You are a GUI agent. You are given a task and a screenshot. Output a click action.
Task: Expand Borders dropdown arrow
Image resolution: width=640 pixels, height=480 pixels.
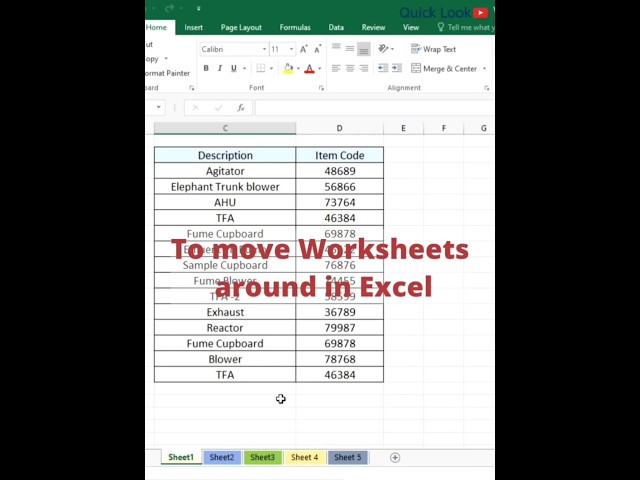[271, 68]
